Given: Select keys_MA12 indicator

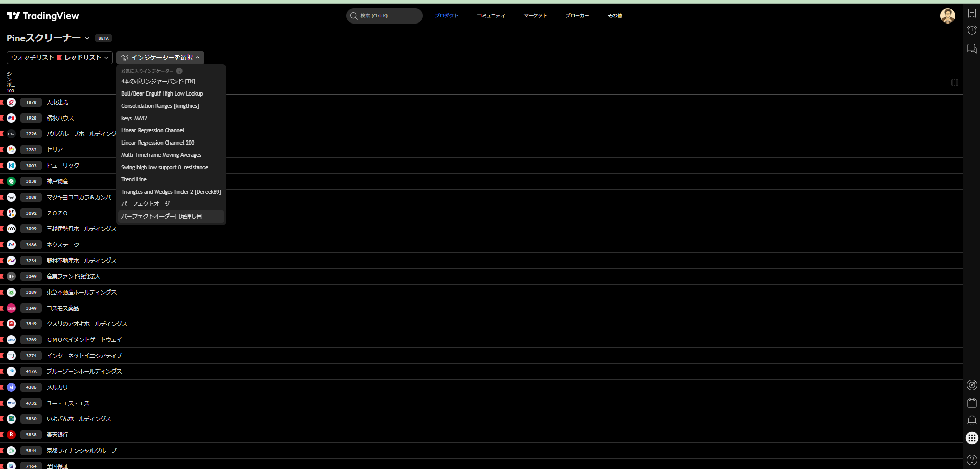Looking at the screenshot, I should pos(171,118).
